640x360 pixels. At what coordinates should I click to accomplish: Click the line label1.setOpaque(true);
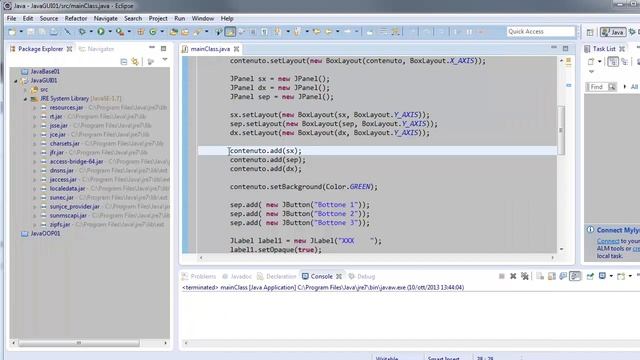click(x=276, y=250)
